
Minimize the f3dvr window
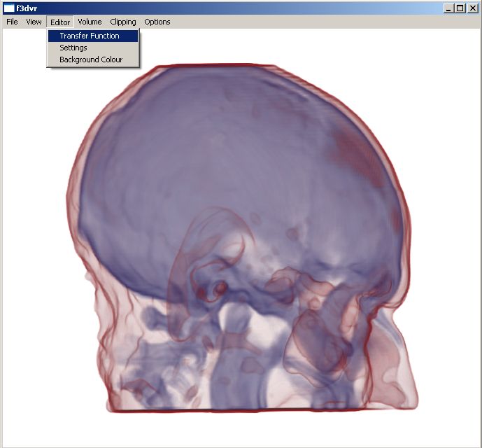[x=449, y=8]
